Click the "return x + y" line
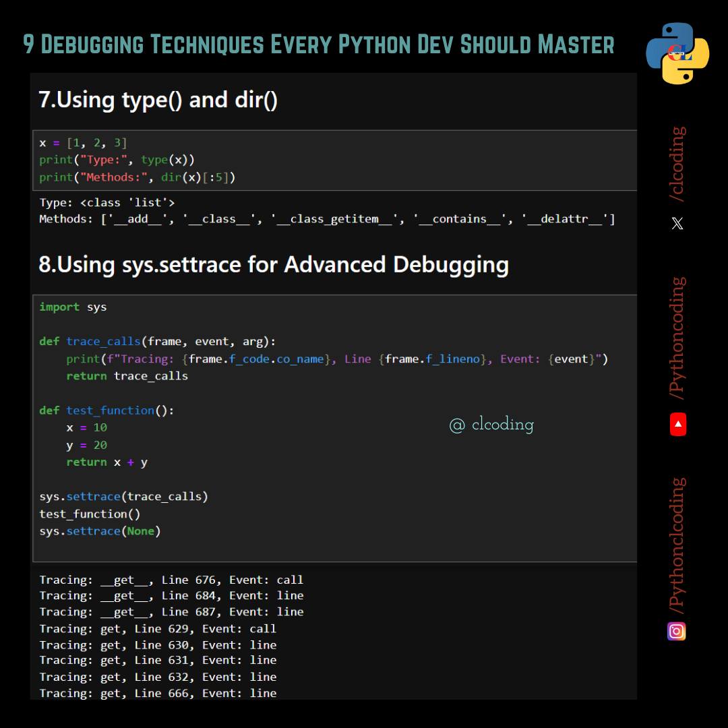728x728 pixels. (x=107, y=462)
